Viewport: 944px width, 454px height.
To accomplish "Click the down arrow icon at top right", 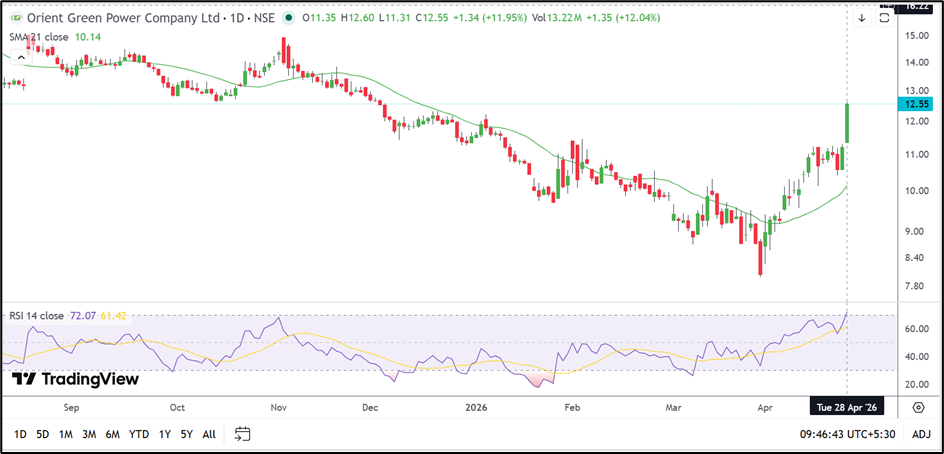I will [862, 18].
